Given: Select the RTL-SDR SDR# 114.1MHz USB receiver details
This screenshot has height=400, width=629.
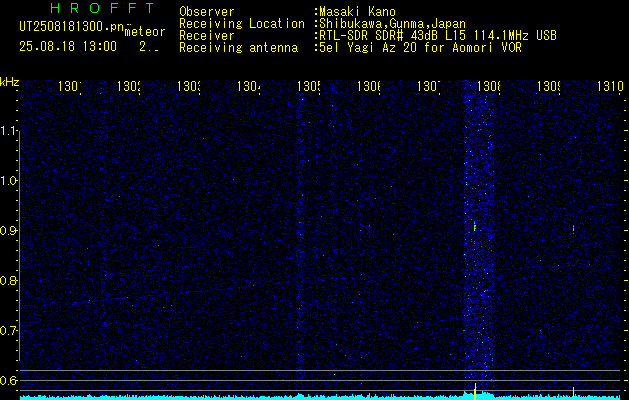Looking at the screenshot, I should pos(438,36).
